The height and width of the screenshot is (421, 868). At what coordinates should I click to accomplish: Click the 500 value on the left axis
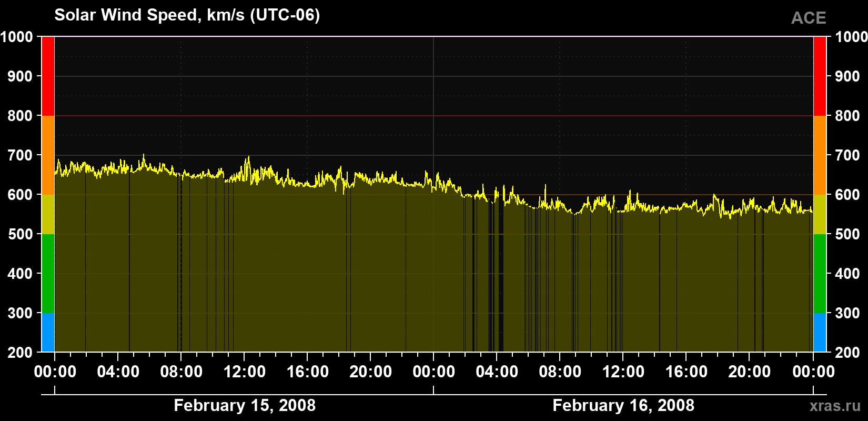(20, 234)
